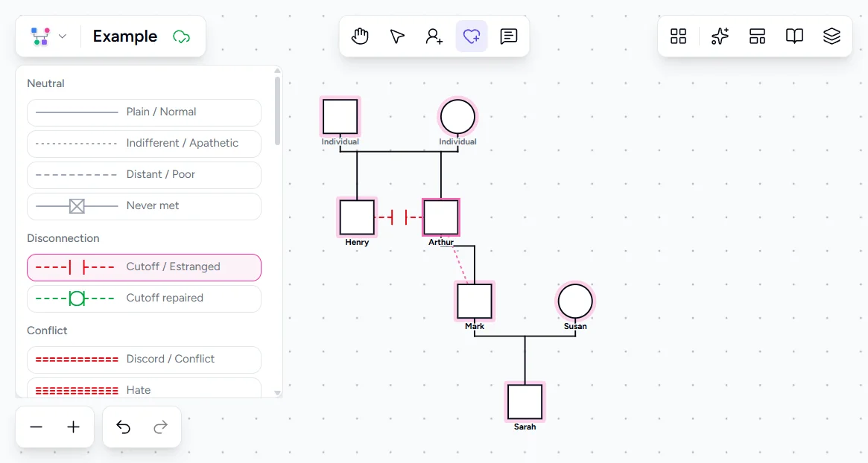Viewport: 868px width, 463px height.
Task: Click the relationship list scrollbar
Action: click(277, 111)
